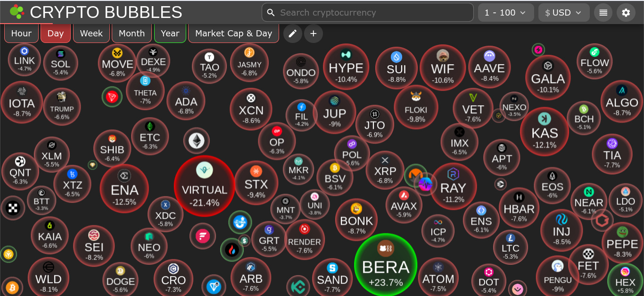Image resolution: width=644 pixels, height=296 pixels.
Task: Click the Ethereum logo bubble
Action: 197,140
